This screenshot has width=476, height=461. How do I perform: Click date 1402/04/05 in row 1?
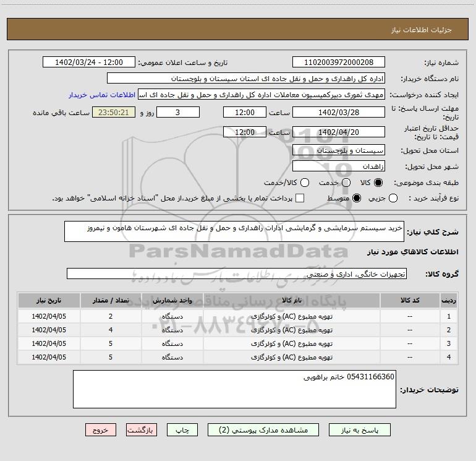tap(49, 316)
